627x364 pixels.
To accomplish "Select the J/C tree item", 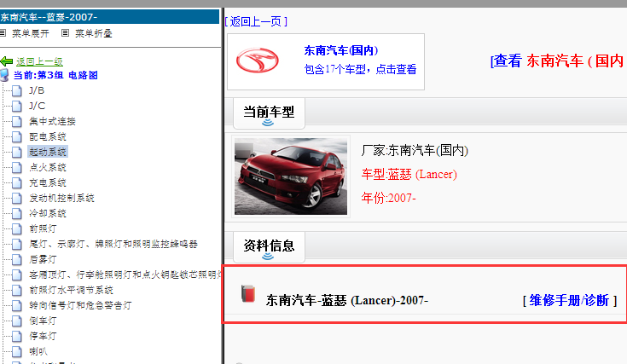I will click(37, 106).
